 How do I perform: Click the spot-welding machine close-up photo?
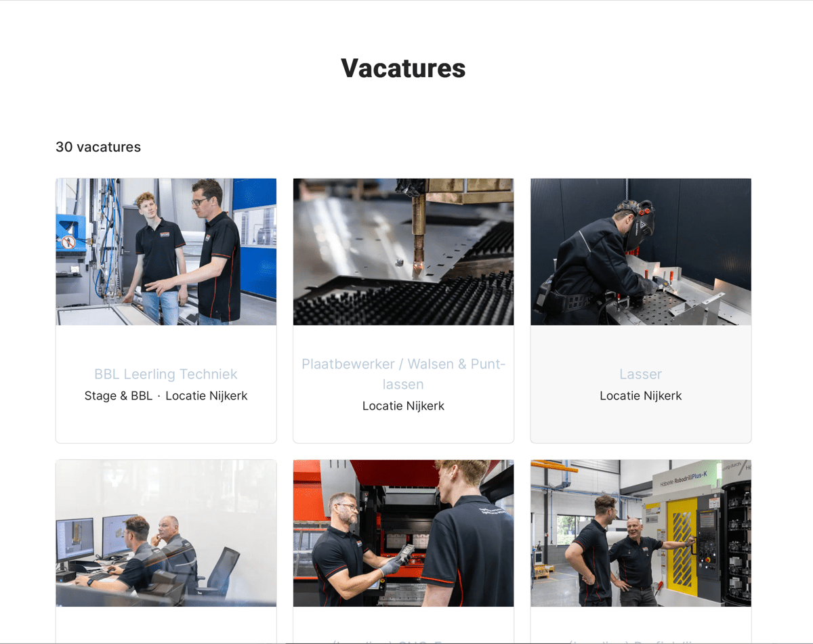click(403, 252)
